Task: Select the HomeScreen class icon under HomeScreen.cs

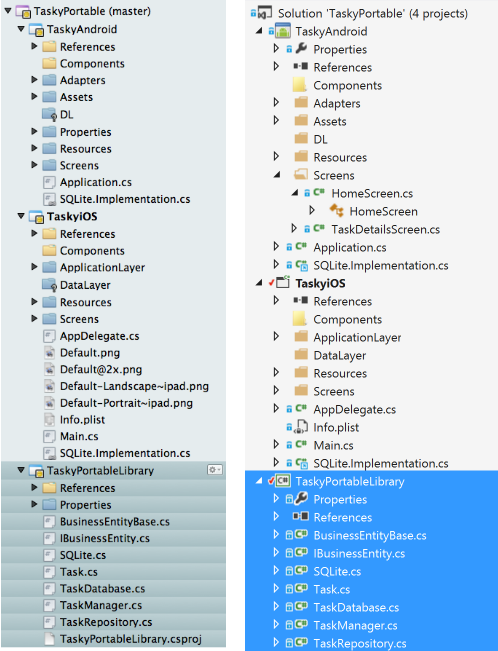Action: pyautogui.click(x=336, y=211)
